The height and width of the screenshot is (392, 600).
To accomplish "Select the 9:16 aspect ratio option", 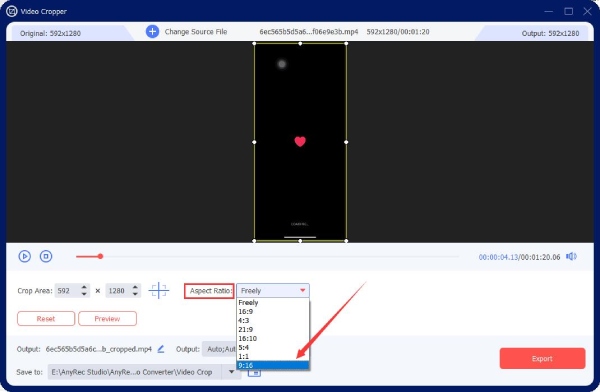I will tap(273, 365).
